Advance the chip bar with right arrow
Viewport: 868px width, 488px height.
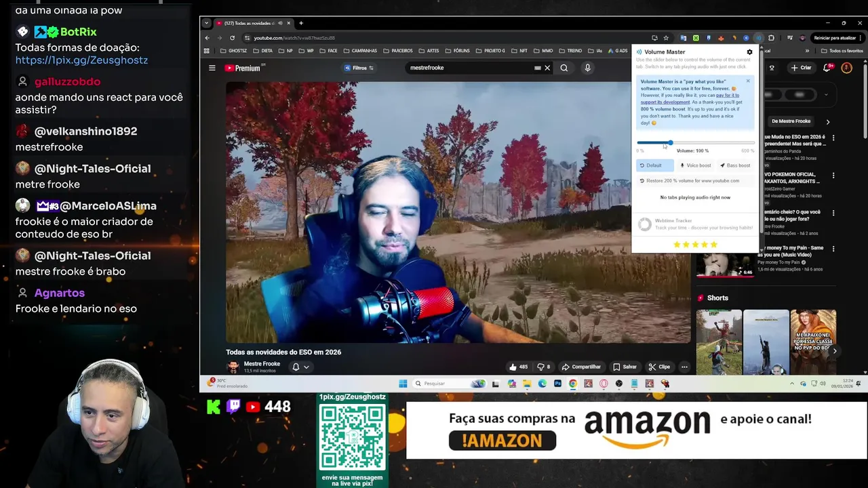[x=828, y=122]
